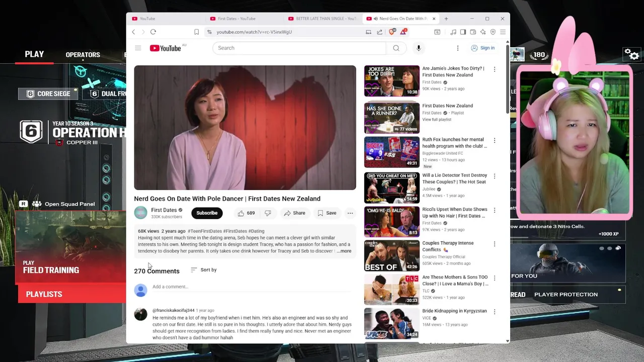Image resolution: width=644 pixels, height=362 pixels.
Task: Toggle the browser sidebar panel icon
Action: pyautogui.click(x=463, y=32)
